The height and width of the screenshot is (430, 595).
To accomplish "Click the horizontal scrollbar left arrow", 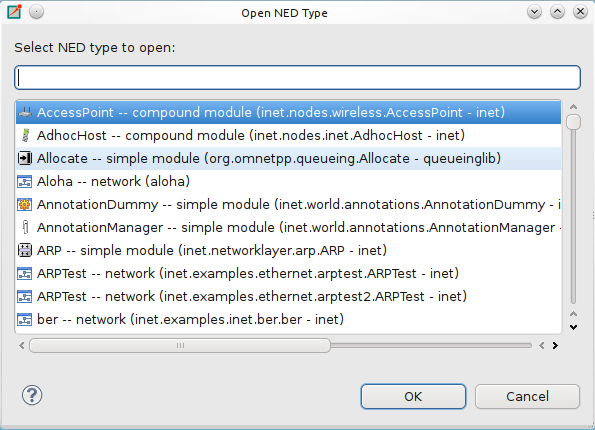I will (22, 345).
